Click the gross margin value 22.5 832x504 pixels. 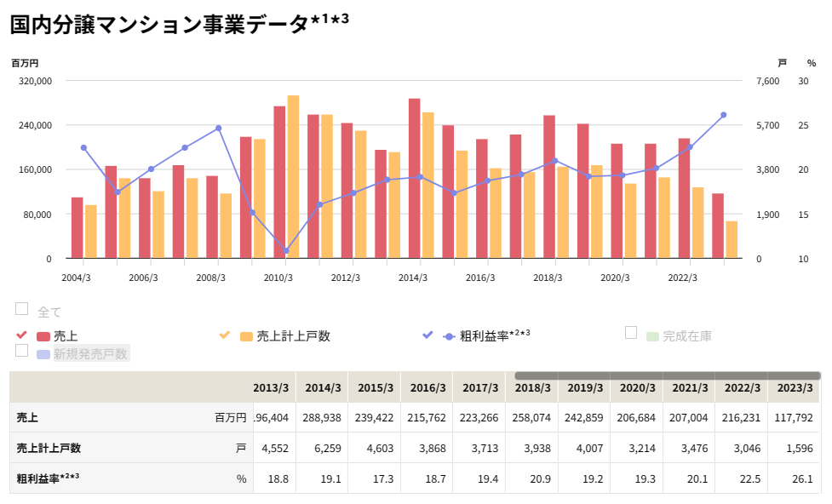point(749,478)
